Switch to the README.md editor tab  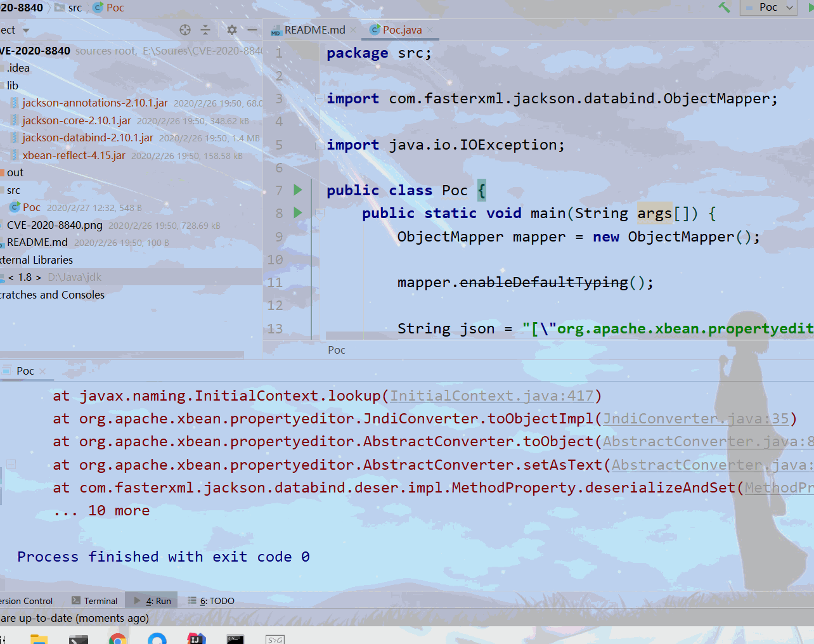tap(314, 30)
